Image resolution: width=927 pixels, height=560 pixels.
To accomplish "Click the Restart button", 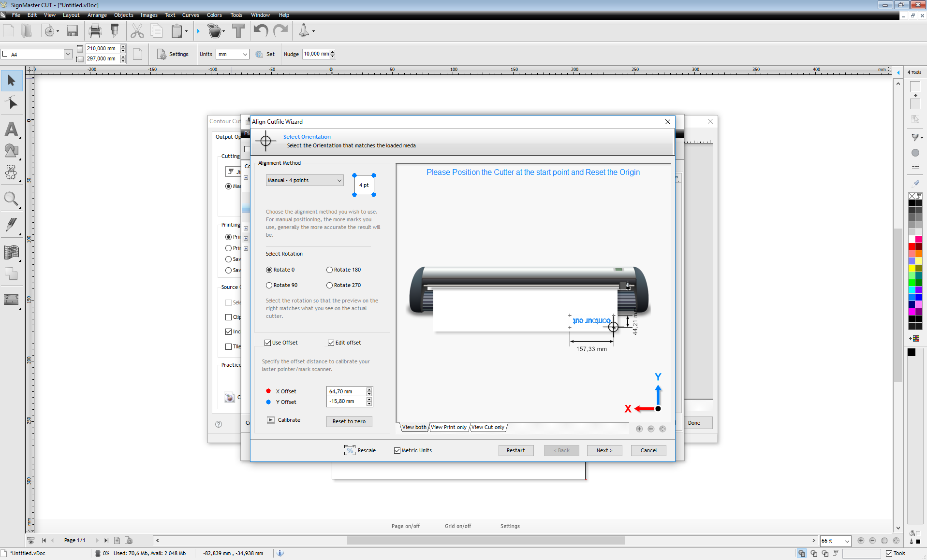I will pos(516,450).
